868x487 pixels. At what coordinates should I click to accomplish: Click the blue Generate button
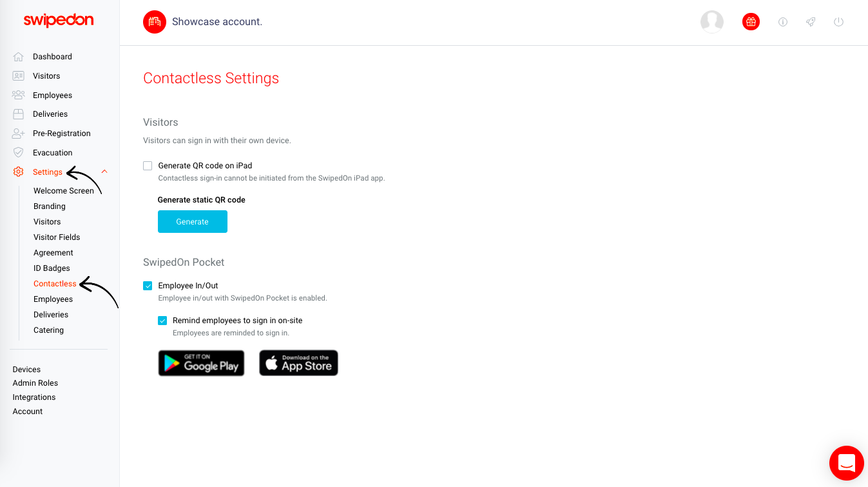pyautogui.click(x=193, y=221)
